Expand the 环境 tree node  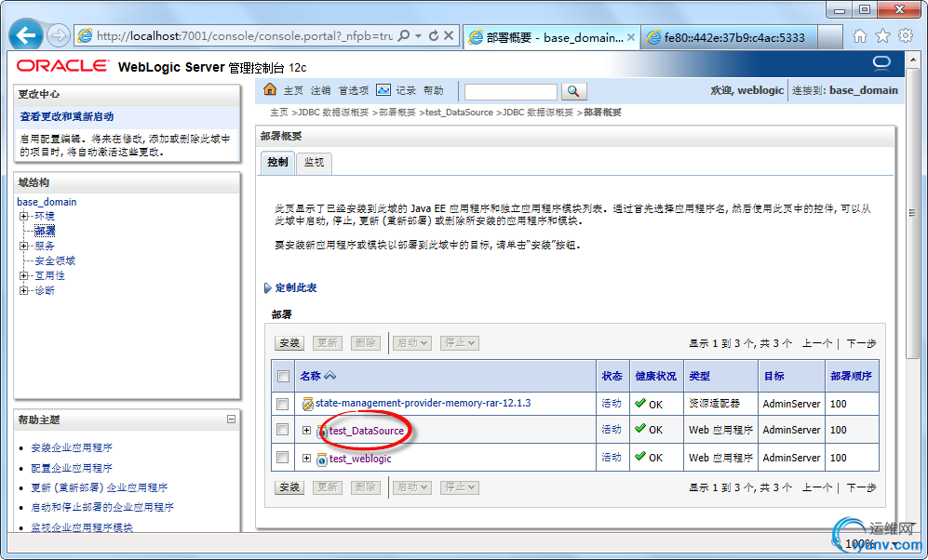[23, 216]
